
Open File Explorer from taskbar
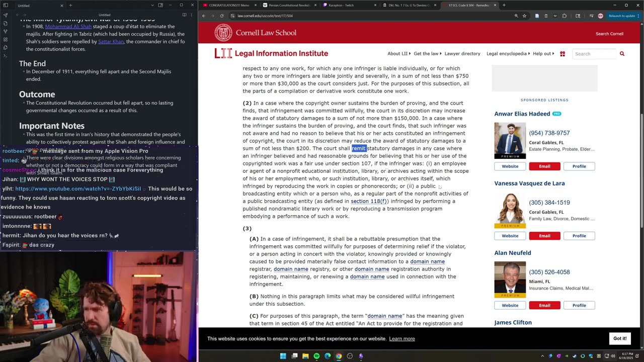(x=305, y=356)
